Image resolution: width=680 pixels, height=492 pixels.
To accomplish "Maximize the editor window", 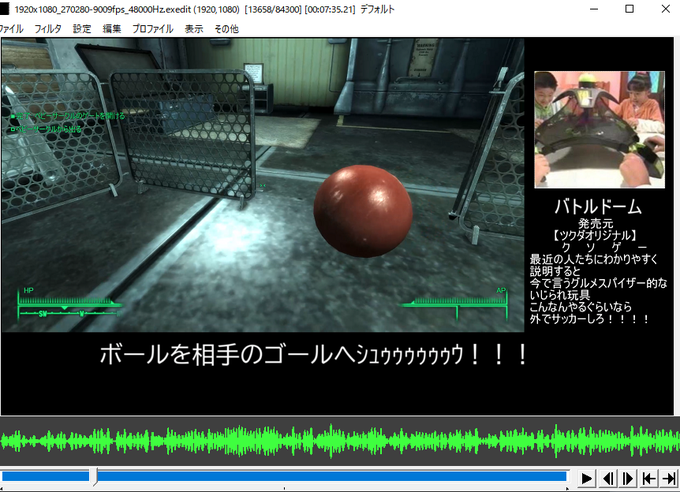I will (x=630, y=9).
